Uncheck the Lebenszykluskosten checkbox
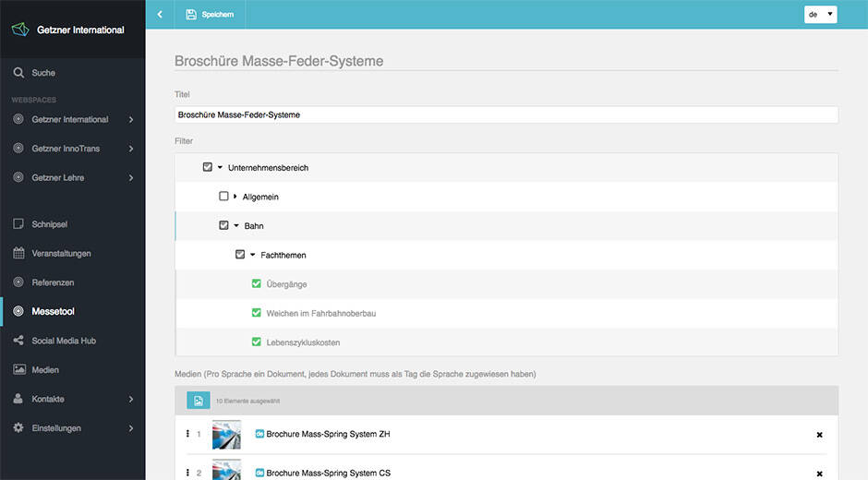 (256, 342)
